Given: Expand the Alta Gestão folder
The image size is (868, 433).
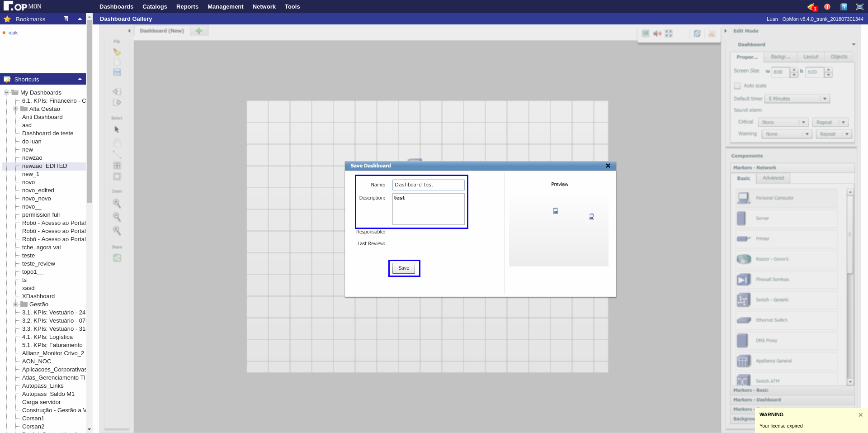Looking at the screenshot, I should click(16, 109).
